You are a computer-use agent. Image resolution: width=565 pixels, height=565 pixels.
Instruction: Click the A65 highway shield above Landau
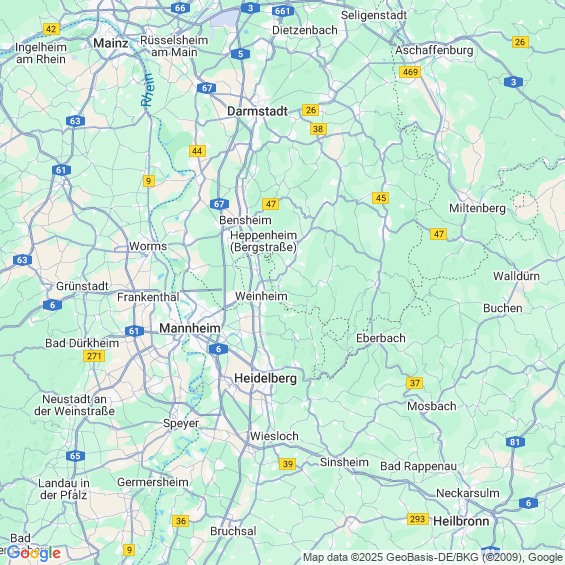point(75,456)
